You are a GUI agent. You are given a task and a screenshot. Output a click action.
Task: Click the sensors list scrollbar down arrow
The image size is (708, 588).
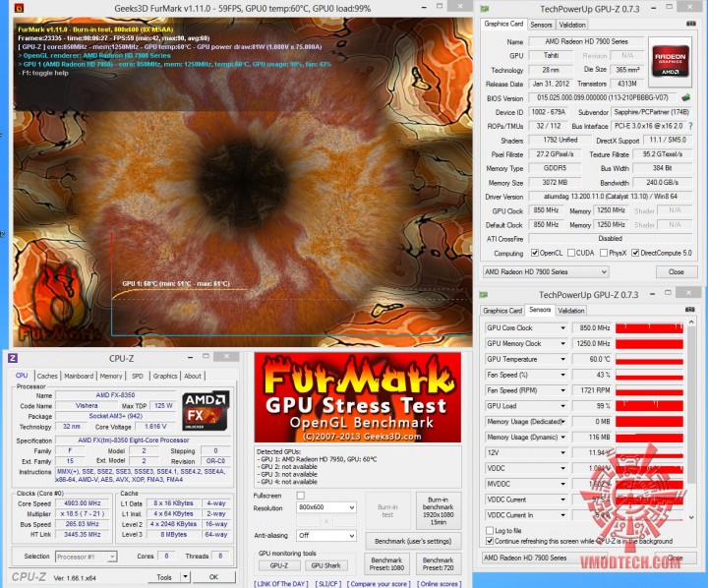(x=691, y=517)
